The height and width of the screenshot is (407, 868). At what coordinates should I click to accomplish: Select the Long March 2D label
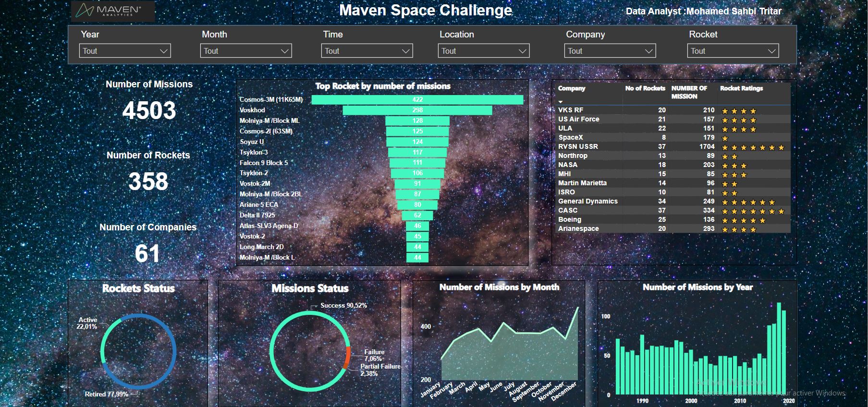262,247
